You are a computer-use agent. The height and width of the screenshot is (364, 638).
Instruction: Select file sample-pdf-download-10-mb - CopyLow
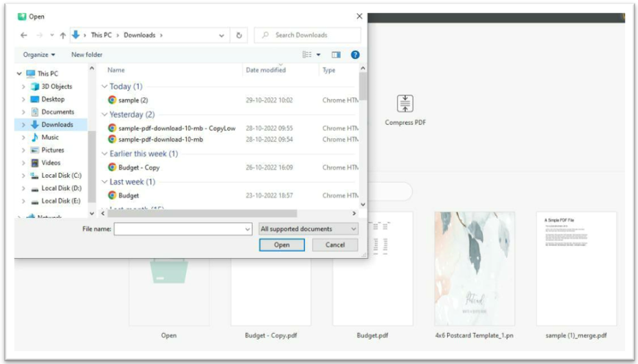tap(176, 128)
